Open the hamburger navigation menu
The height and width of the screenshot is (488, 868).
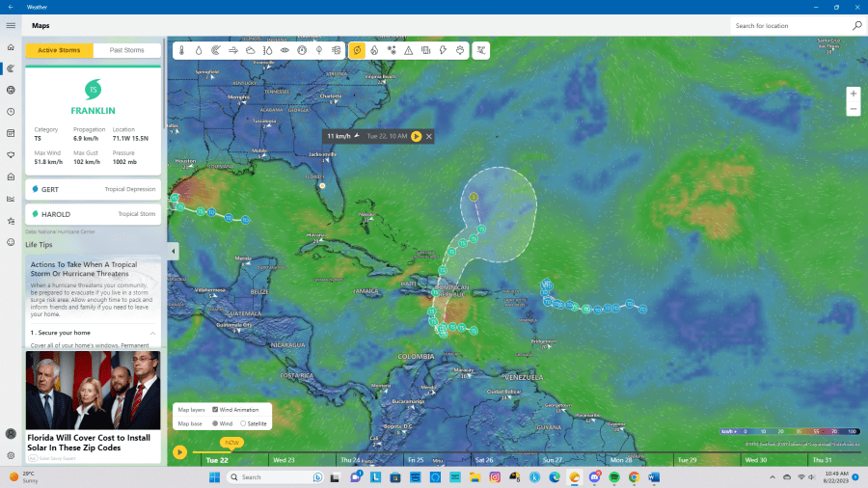coord(11,26)
